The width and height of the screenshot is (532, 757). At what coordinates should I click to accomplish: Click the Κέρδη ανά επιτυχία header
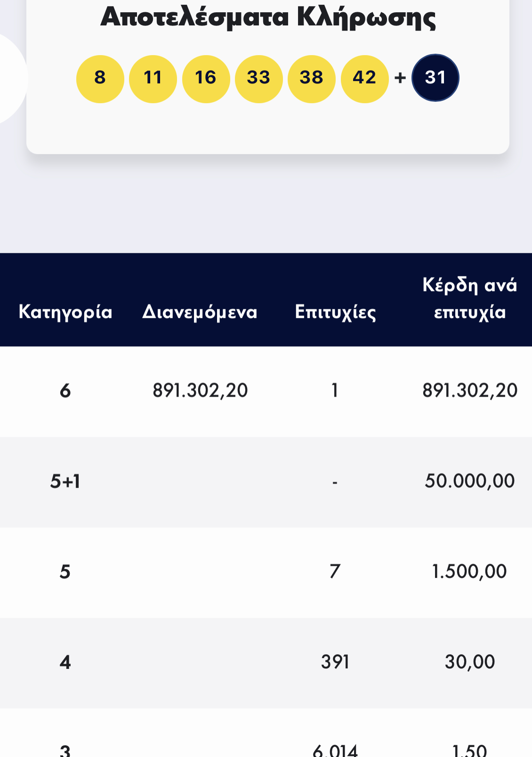pyautogui.click(x=470, y=299)
